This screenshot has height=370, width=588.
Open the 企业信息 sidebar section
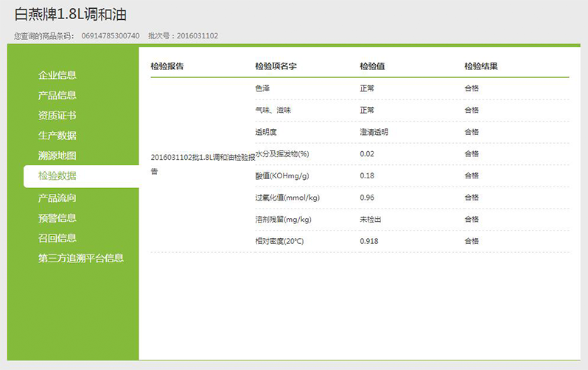point(57,75)
